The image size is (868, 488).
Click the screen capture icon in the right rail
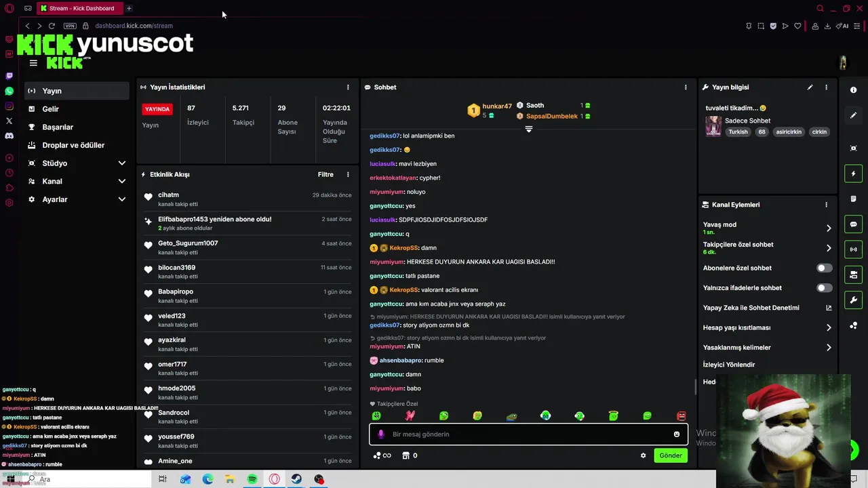853,148
